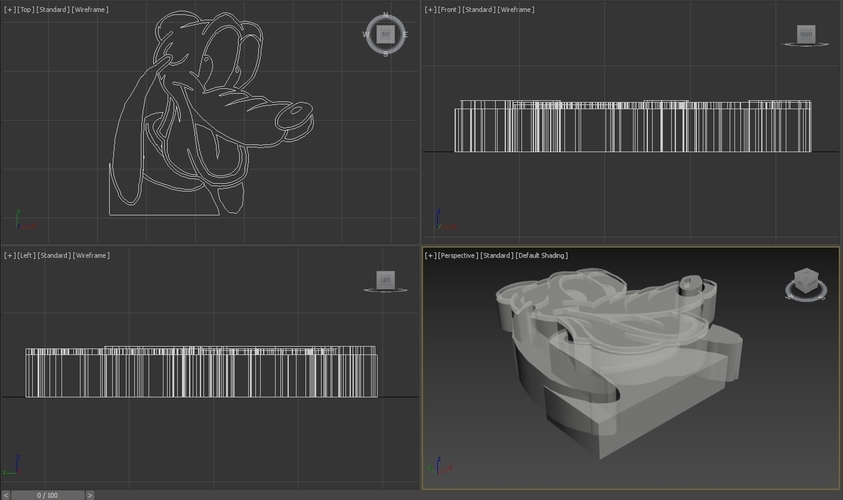Click the S compass point on Top ViewCube

tap(385, 54)
